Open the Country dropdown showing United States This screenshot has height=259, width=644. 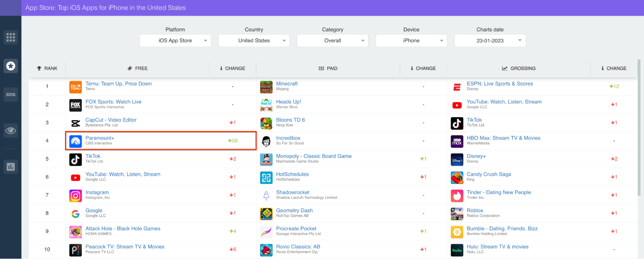254,41
